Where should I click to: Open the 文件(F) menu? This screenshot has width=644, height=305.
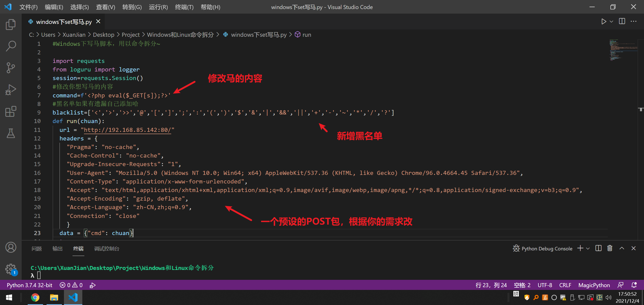[28, 7]
